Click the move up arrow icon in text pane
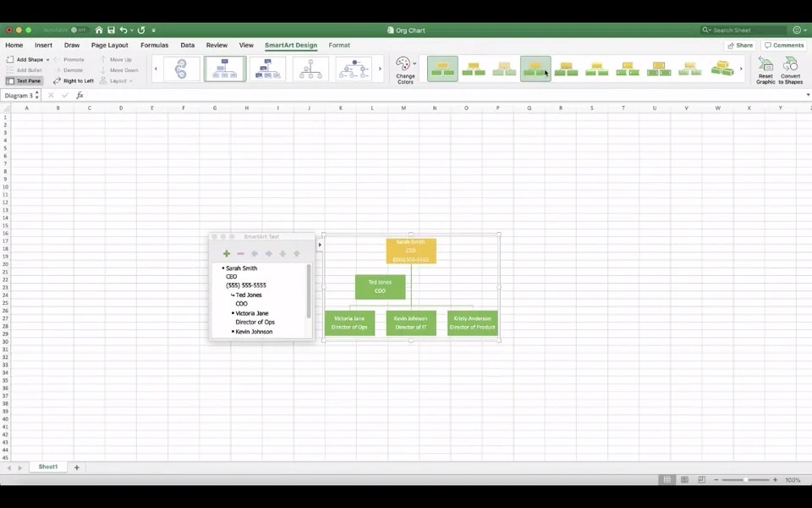Image resolution: width=812 pixels, height=508 pixels. click(296, 253)
